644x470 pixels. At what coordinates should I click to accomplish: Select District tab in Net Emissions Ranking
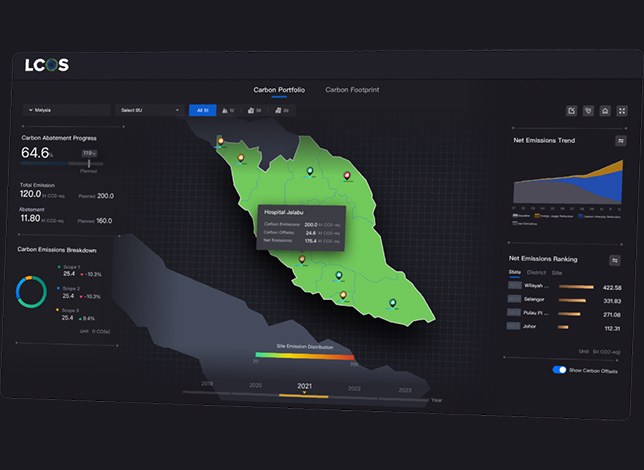pos(536,272)
